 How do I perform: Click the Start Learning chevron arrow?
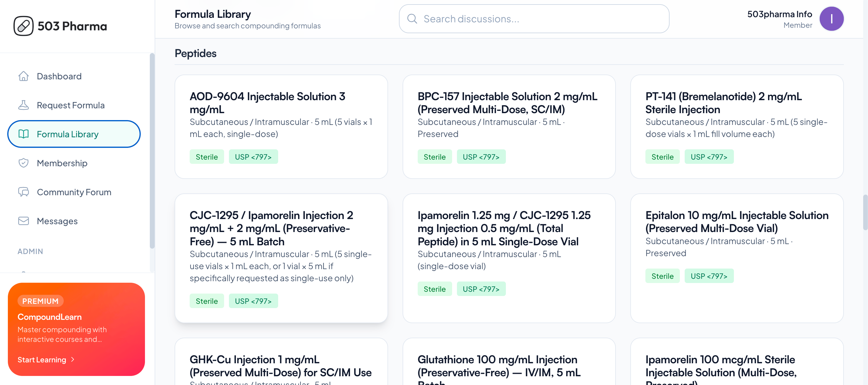(x=73, y=359)
